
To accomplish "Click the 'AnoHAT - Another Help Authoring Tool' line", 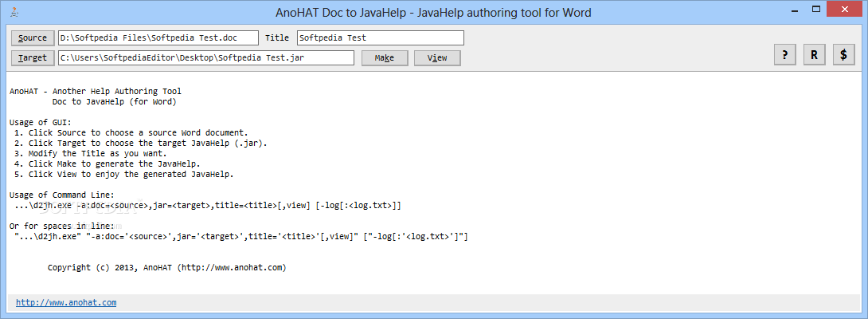I will click(x=96, y=91).
